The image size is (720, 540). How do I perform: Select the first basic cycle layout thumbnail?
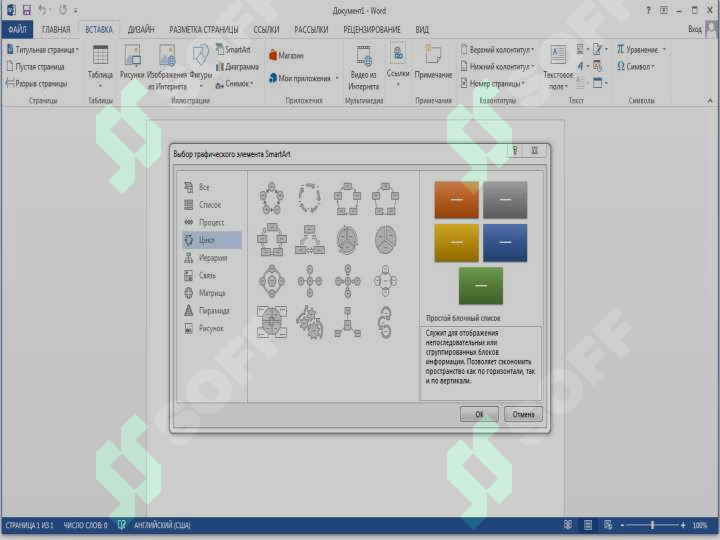point(271,198)
